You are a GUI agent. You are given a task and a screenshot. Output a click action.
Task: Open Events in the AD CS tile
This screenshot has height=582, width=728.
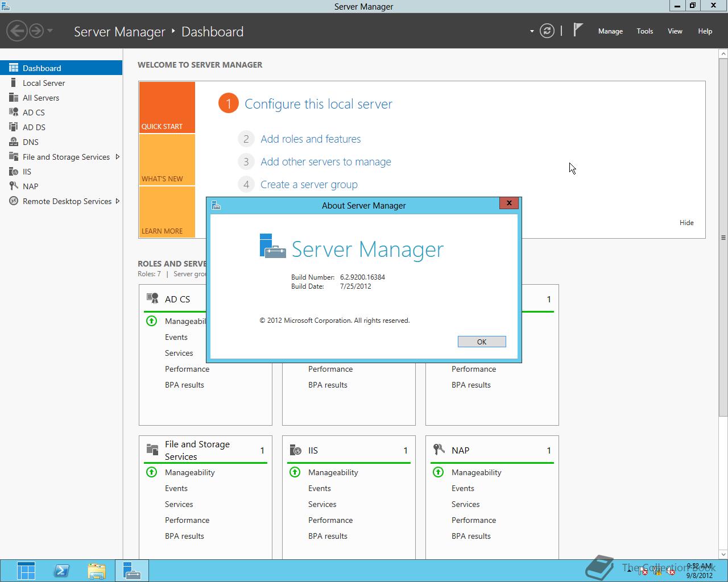coord(176,337)
